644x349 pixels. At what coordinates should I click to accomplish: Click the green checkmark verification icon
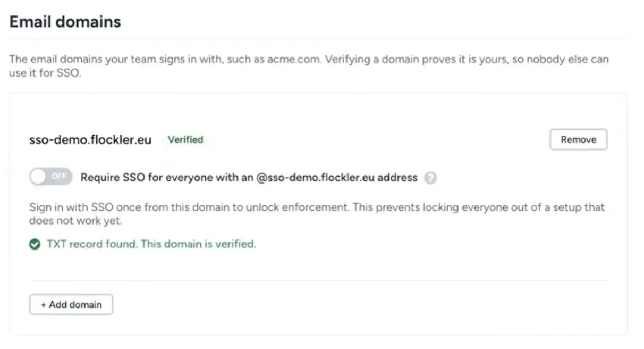[x=35, y=245]
